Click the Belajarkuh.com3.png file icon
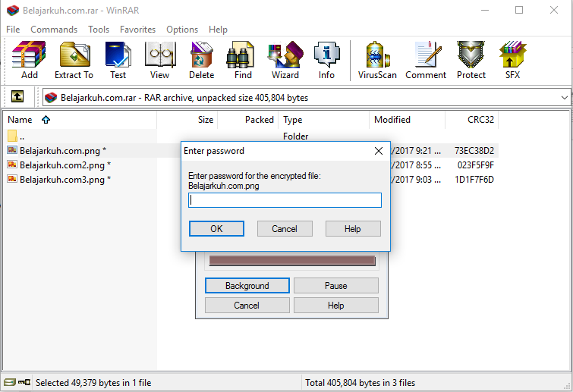Image resolution: width=573 pixels, height=392 pixels. (12, 179)
